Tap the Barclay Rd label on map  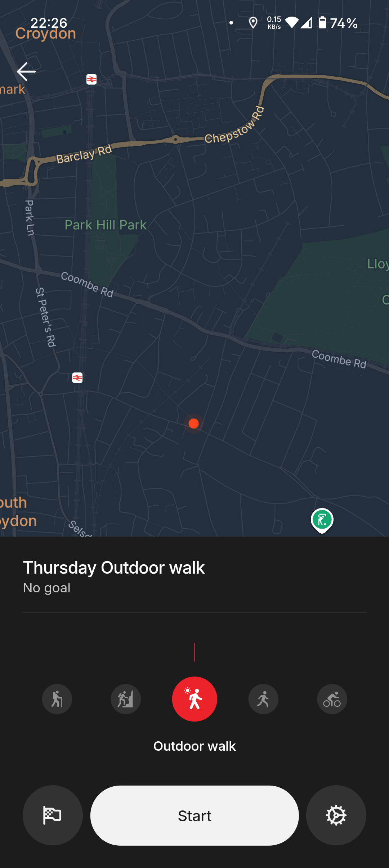click(84, 155)
